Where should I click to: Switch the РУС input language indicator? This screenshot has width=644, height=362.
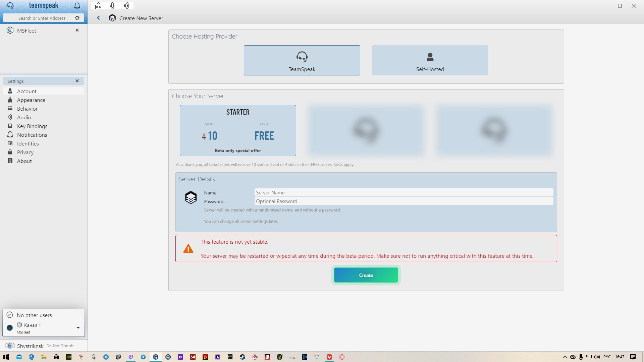[x=607, y=357]
